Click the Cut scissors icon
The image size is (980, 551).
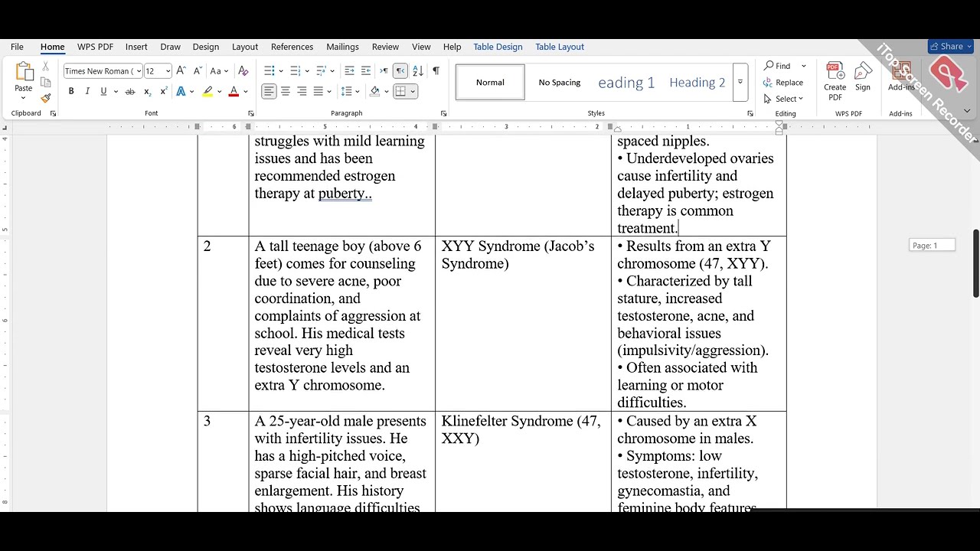tap(46, 67)
